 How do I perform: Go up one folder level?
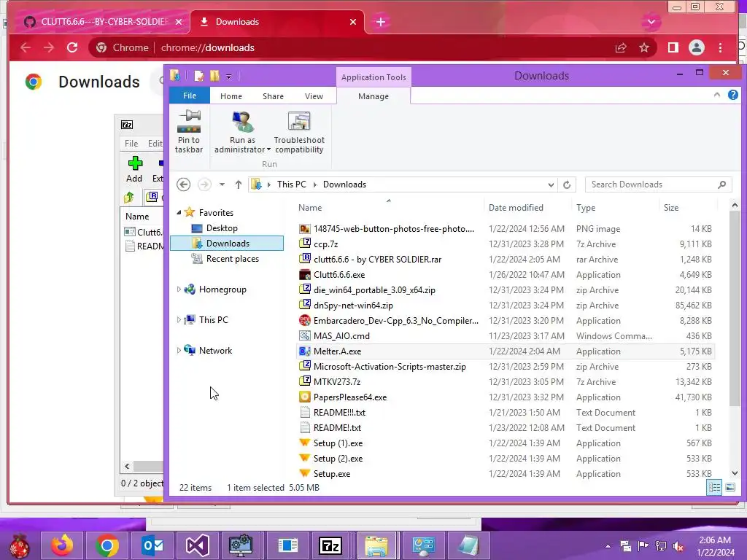click(239, 184)
